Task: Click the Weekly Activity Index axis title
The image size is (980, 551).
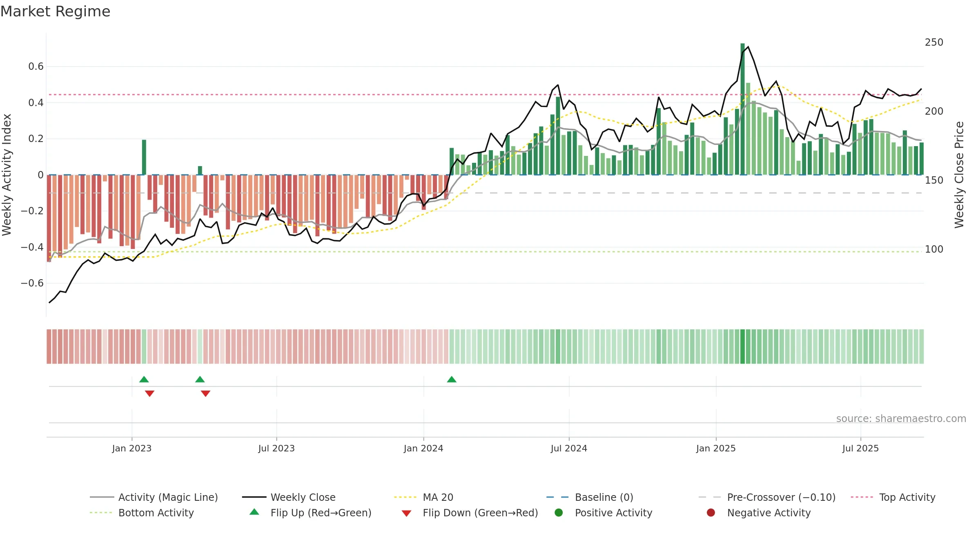Action: coord(7,175)
